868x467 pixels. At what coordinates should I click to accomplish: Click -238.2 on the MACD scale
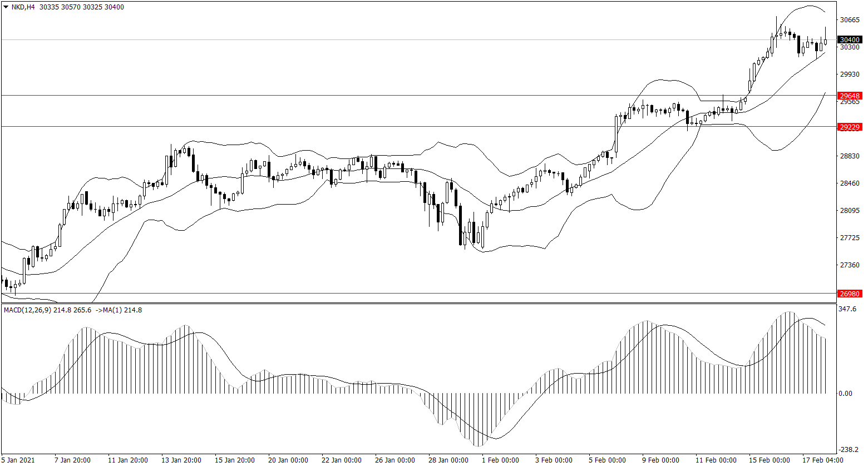[x=848, y=450]
